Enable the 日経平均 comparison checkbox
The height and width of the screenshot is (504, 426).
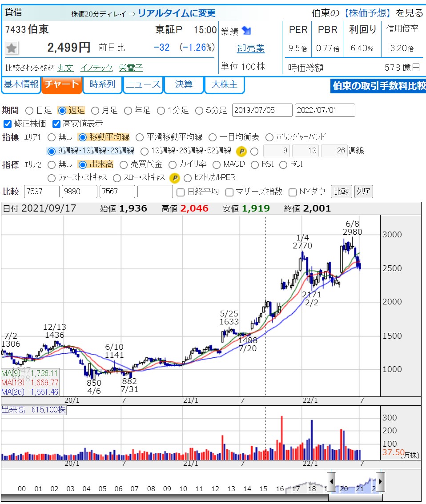tap(181, 192)
